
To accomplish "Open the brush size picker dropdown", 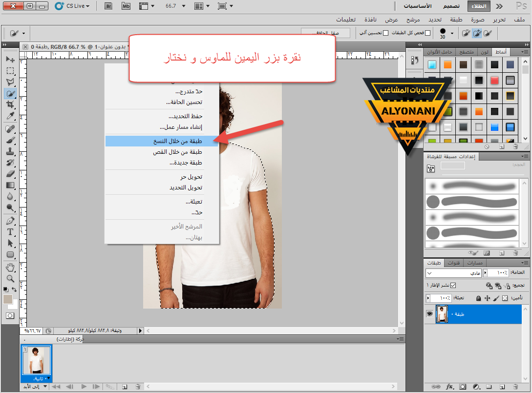I will click(452, 33).
